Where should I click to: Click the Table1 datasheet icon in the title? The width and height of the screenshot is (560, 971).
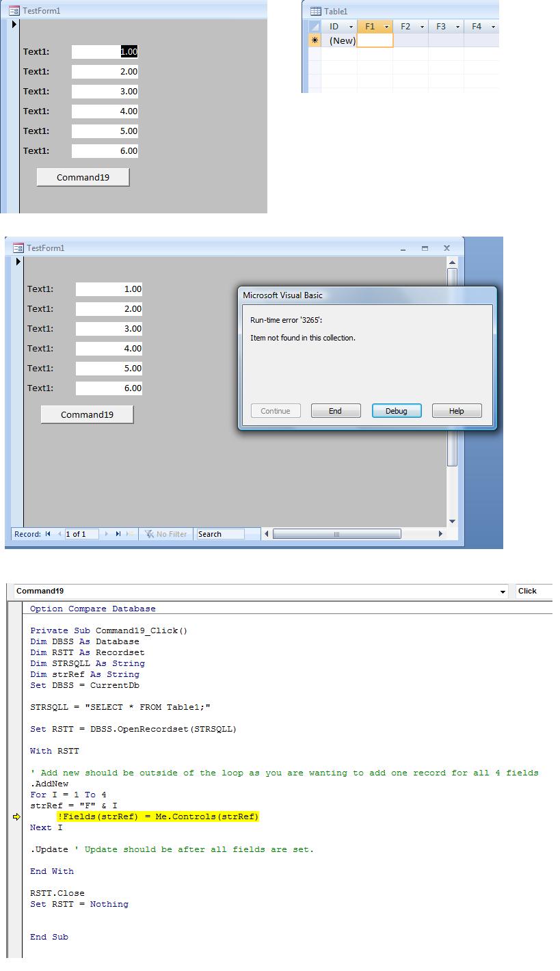[x=315, y=11]
